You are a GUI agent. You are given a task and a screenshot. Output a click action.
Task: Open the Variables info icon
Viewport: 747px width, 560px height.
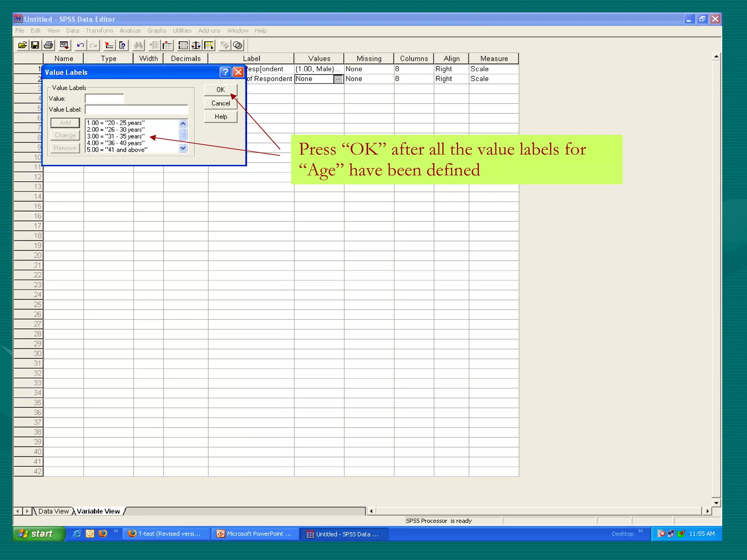point(123,45)
